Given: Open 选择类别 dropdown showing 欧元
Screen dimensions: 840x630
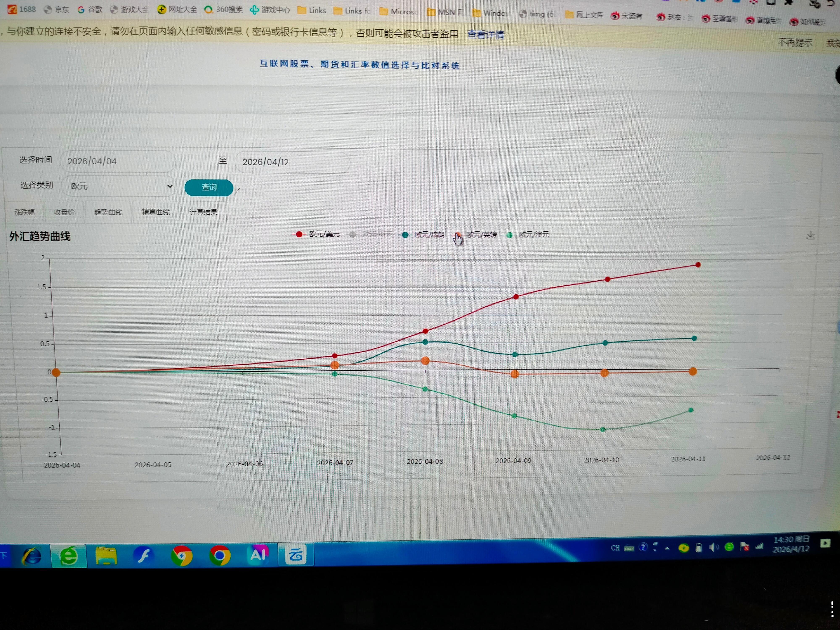Looking at the screenshot, I should (118, 186).
